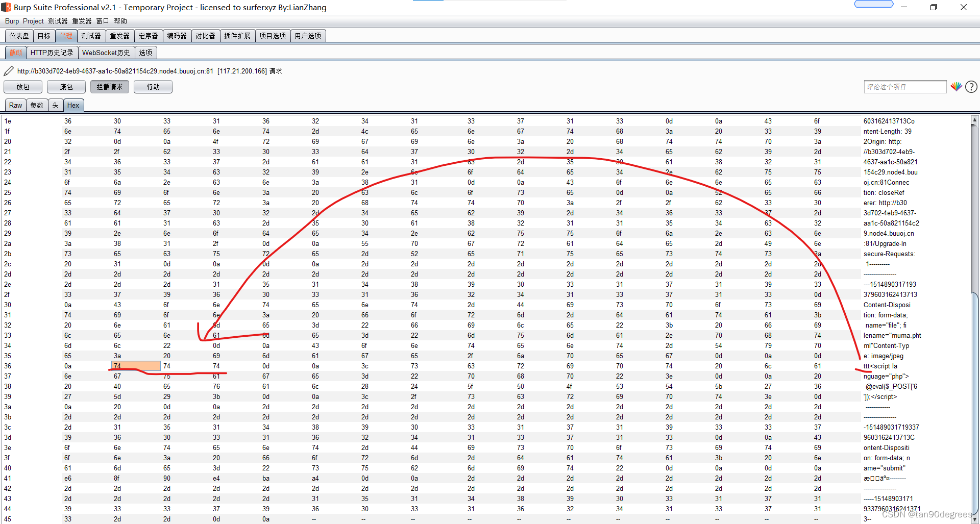Click the vertical scrollbar thumb
This screenshot has height=524, width=980.
974,404
